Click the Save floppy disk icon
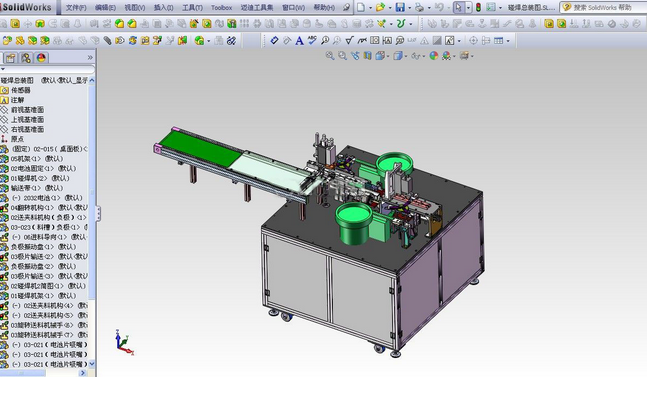 [399, 7]
